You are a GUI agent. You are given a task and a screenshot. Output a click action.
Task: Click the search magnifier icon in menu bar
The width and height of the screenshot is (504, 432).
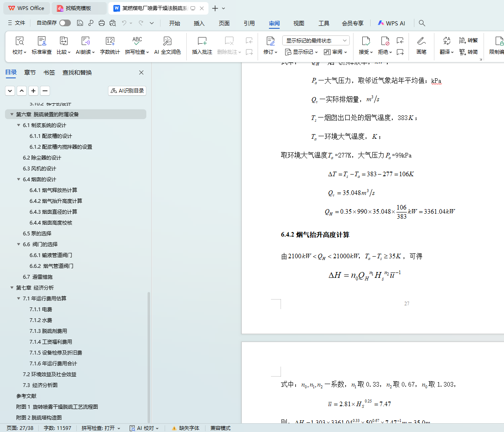click(422, 23)
